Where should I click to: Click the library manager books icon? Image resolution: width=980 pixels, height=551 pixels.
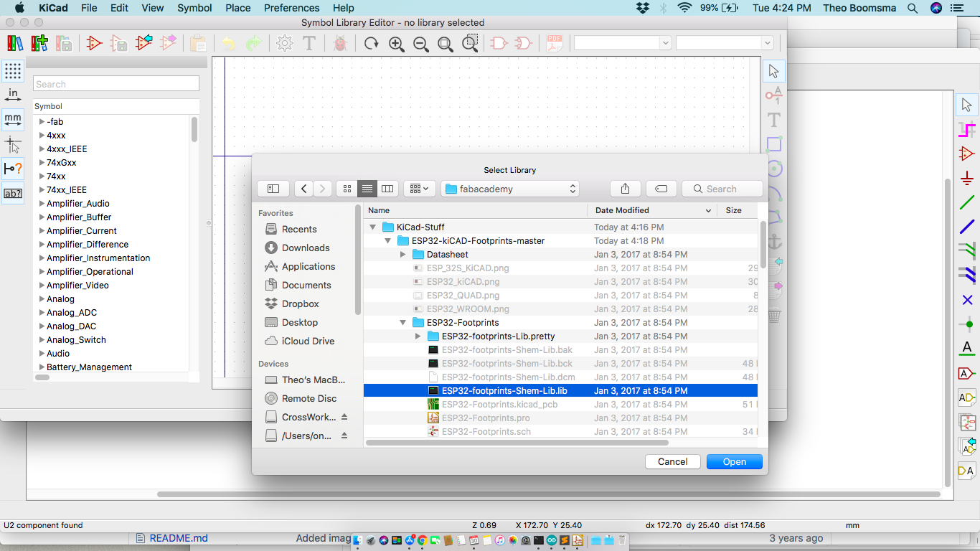pyautogui.click(x=15, y=43)
